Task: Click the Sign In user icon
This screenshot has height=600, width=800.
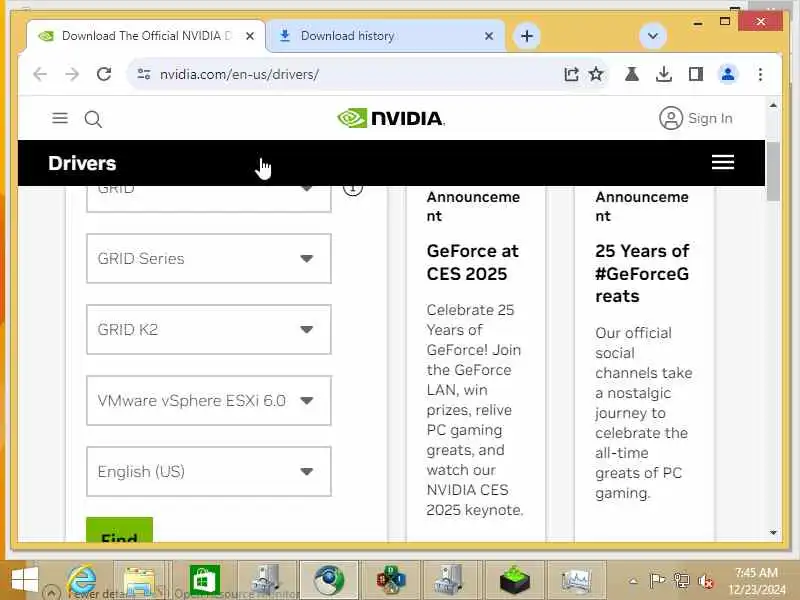Action: 671,118
